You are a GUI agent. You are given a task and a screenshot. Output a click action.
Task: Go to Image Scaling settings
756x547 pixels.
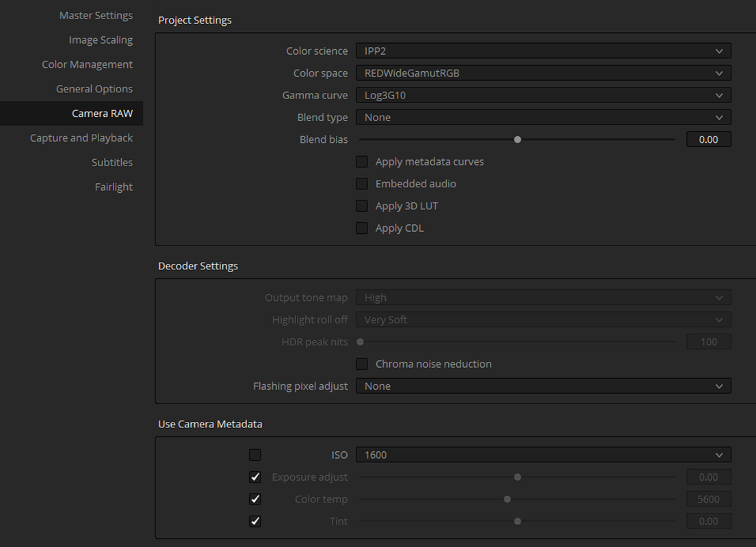(101, 40)
